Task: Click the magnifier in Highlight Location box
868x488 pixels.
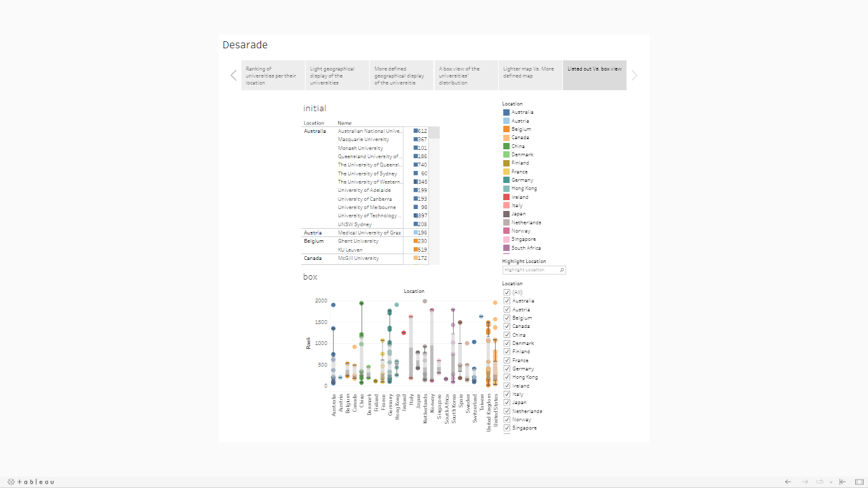Action: pyautogui.click(x=562, y=269)
